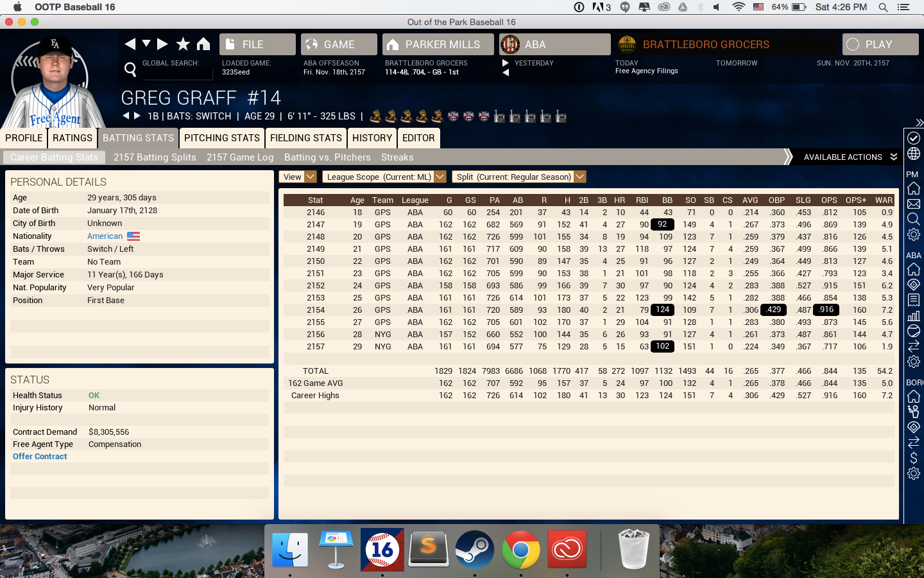Open the Split Regular Season dropdown

click(x=519, y=177)
